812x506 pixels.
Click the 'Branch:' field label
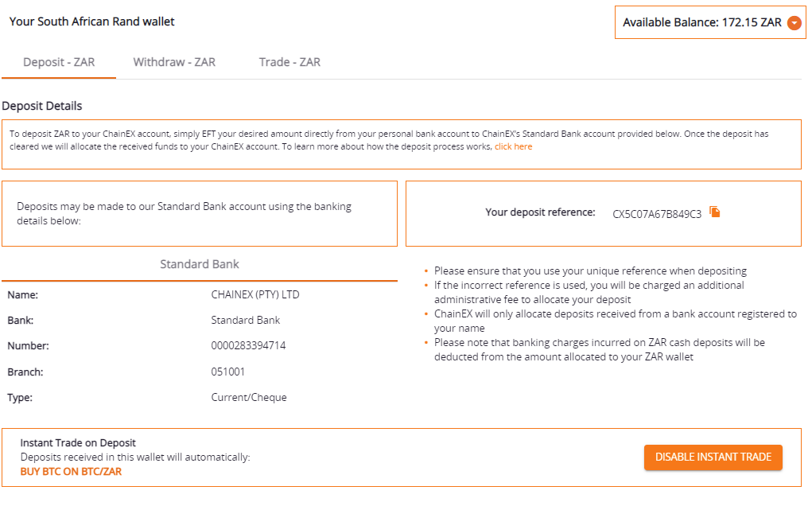coord(25,372)
